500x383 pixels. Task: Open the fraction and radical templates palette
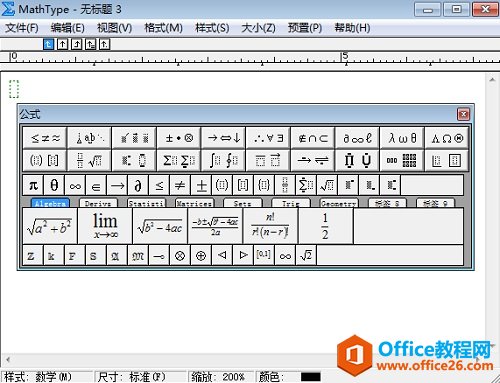pyautogui.click(x=89, y=160)
